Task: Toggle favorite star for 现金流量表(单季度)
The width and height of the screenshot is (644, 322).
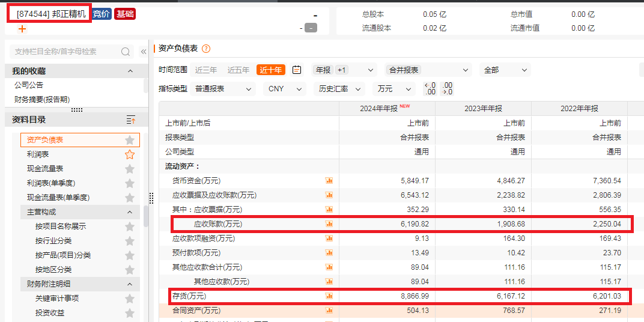Action: tap(130, 198)
